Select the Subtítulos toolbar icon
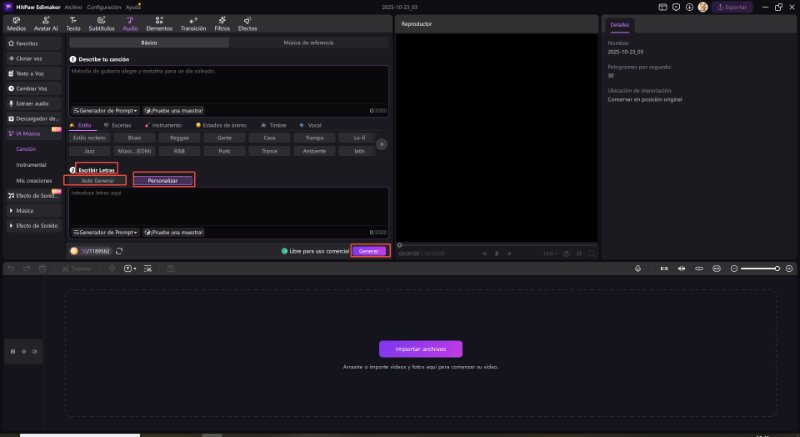 101,24
